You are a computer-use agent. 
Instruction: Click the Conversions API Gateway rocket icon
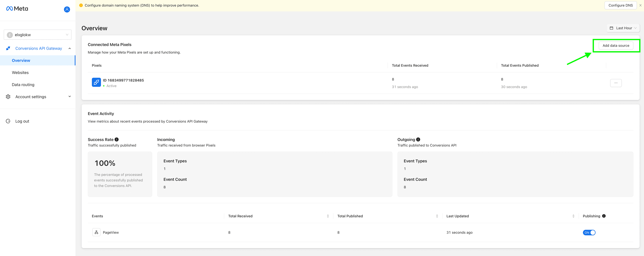[8, 48]
